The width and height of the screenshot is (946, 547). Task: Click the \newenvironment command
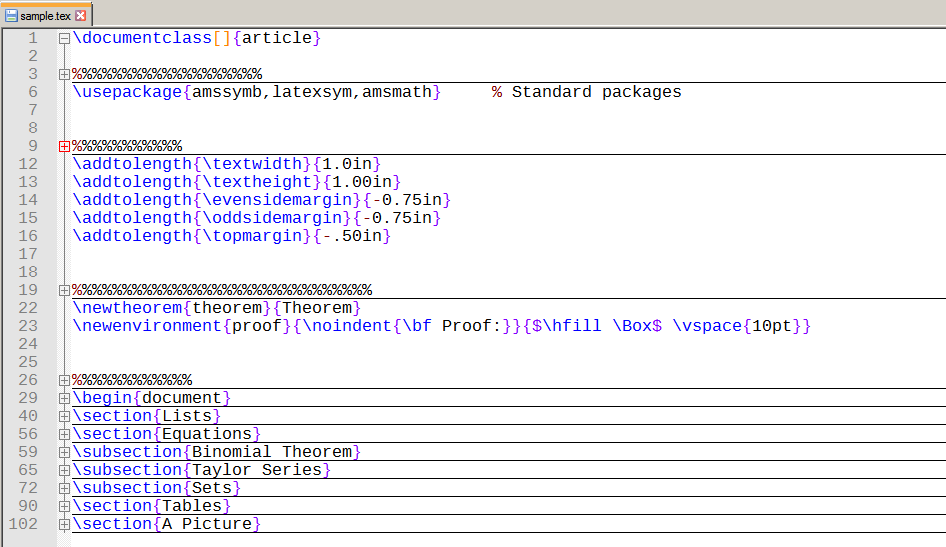147,326
